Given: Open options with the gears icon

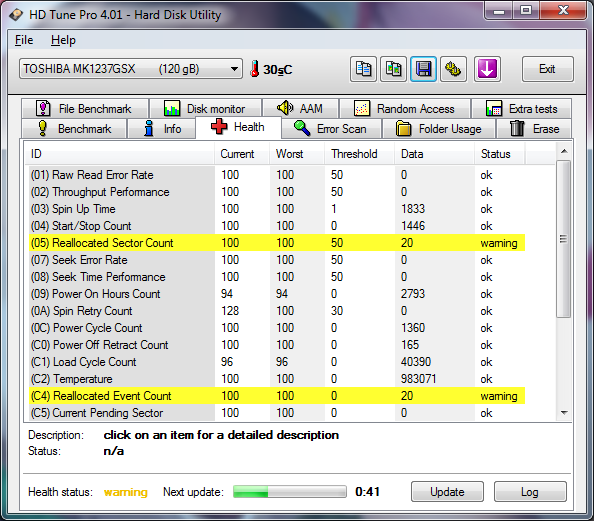Looking at the screenshot, I should [453, 69].
